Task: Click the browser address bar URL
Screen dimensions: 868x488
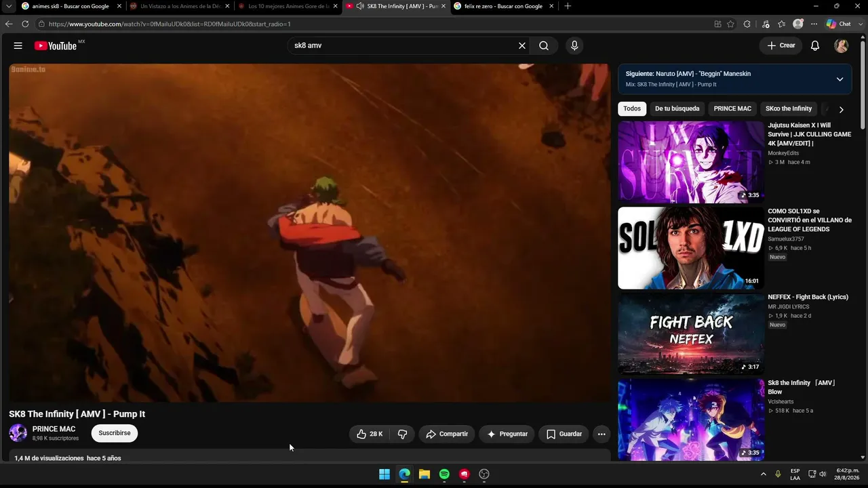Action: pos(170,24)
